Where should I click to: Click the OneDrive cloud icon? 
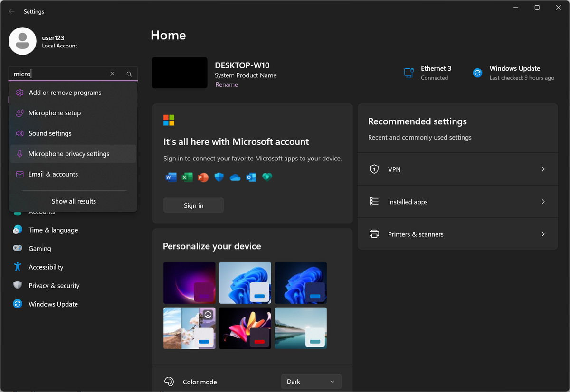pos(235,178)
